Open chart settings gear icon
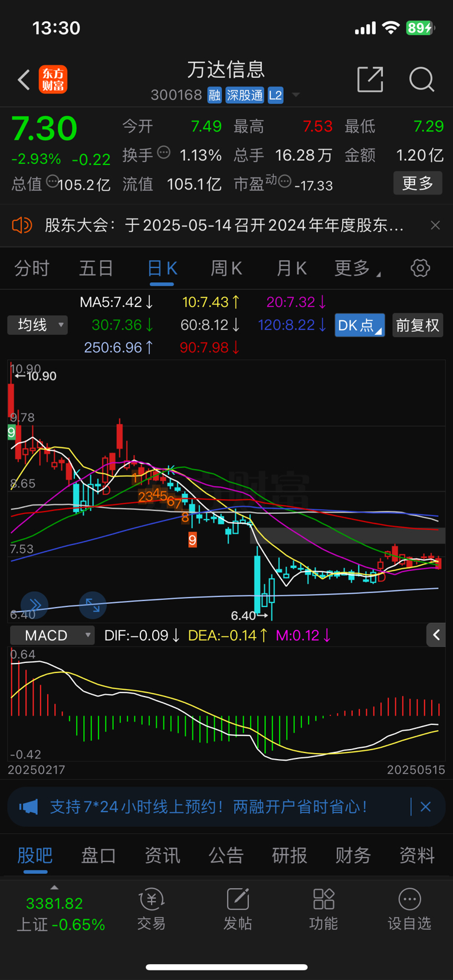453x980 pixels. click(420, 268)
